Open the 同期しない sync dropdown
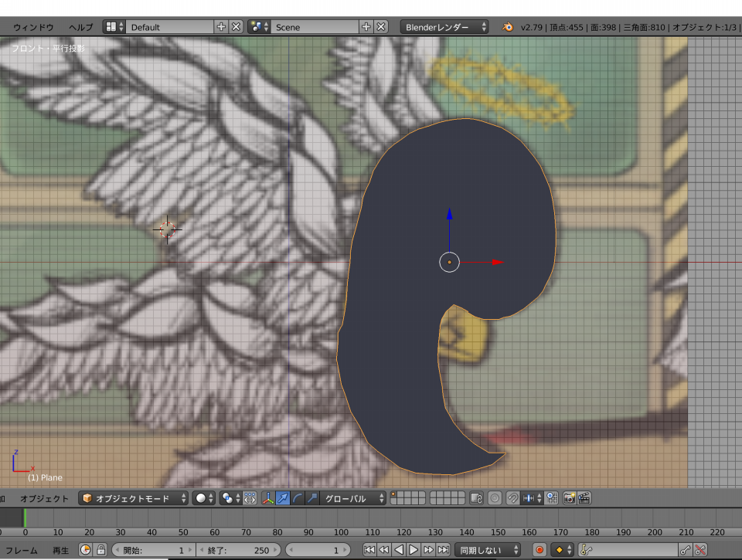Image resolution: width=742 pixels, height=560 pixels. click(488, 550)
